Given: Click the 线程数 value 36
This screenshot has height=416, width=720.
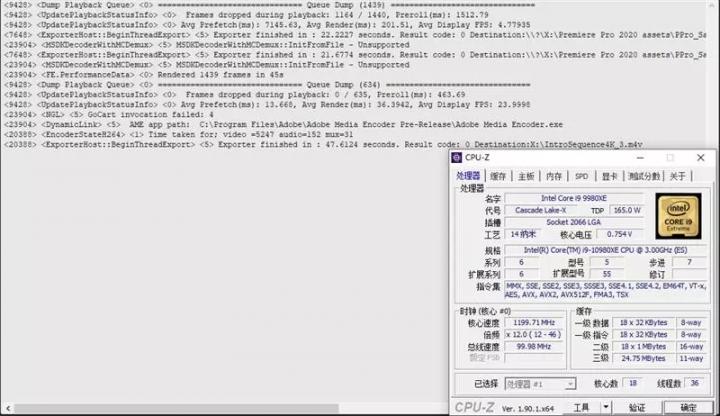Looking at the screenshot, I should coord(694,383).
